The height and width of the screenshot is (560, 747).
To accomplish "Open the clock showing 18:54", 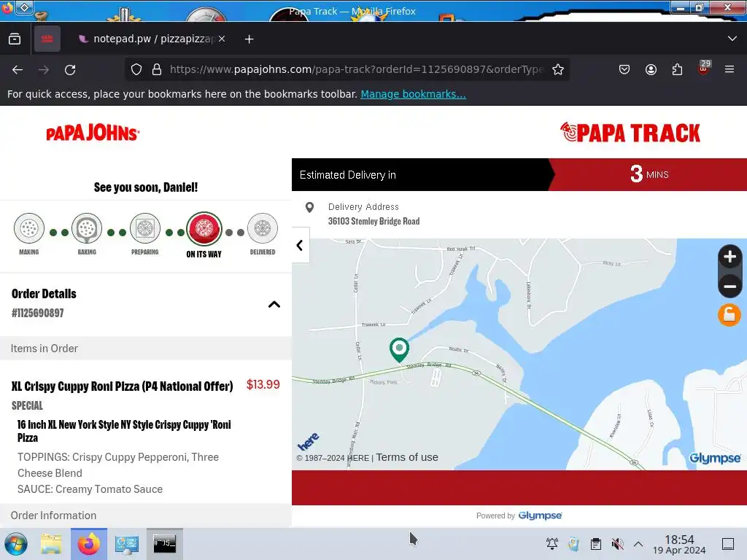I will click(x=679, y=544).
